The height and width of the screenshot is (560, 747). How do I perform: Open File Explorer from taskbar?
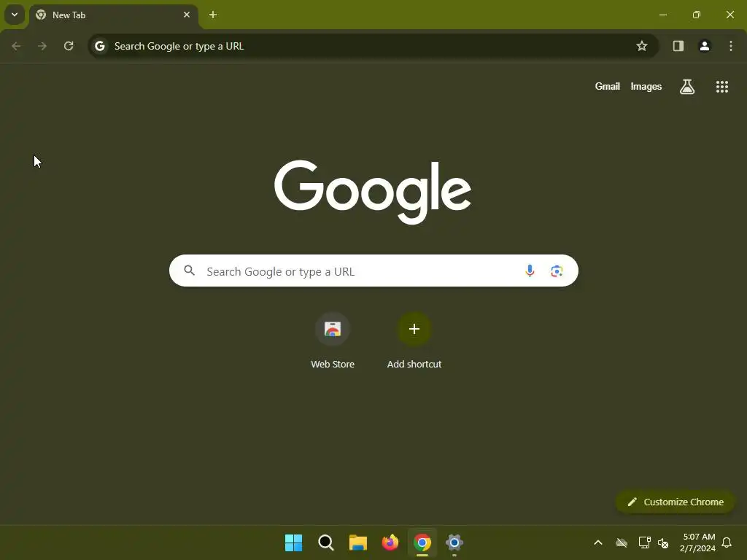pos(357,542)
